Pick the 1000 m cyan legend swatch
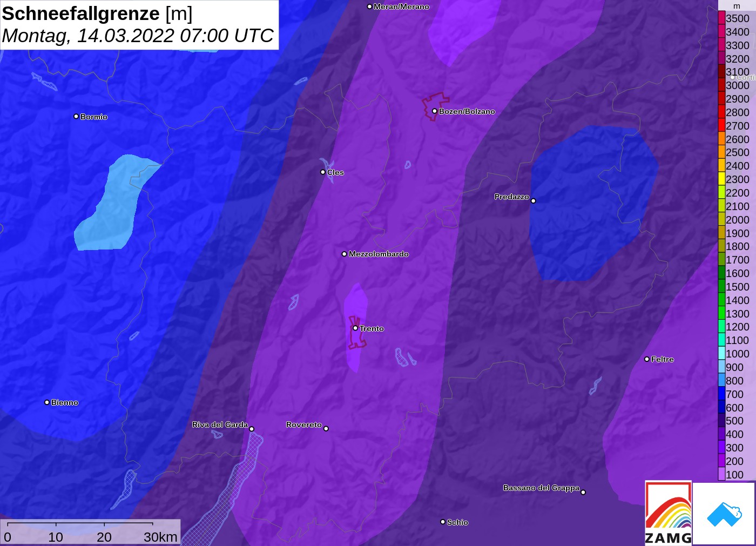The height and width of the screenshot is (546, 756). pyautogui.click(x=721, y=353)
